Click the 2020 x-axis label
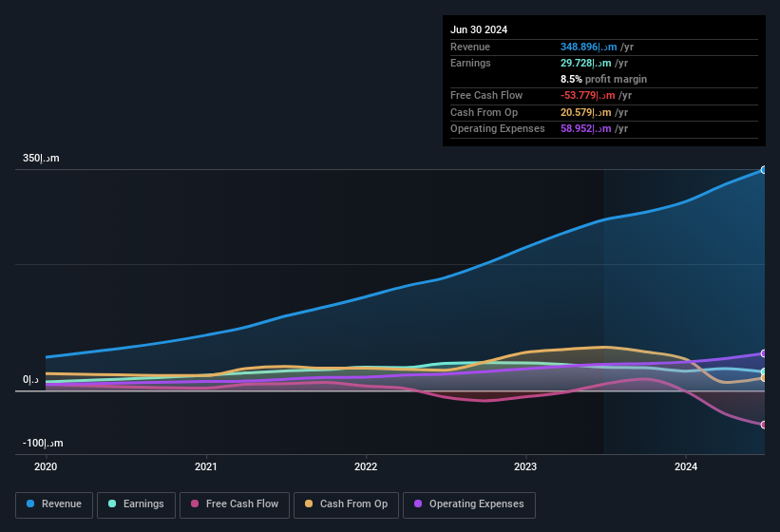Image resolution: width=780 pixels, height=532 pixels. pyautogui.click(x=46, y=466)
